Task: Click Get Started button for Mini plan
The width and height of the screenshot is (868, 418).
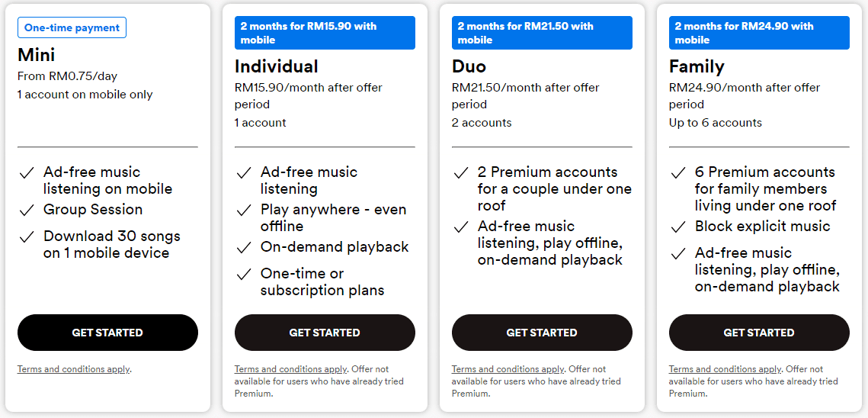Action: pyautogui.click(x=107, y=333)
